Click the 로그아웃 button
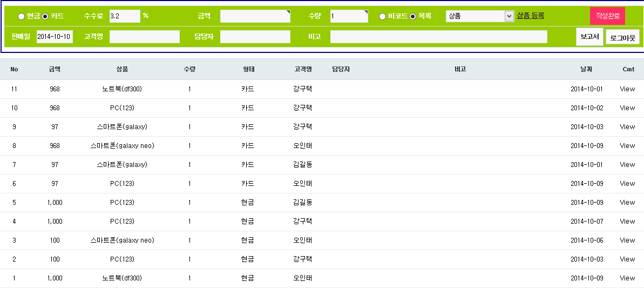Image resolution: width=644 pixels, height=288 pixels. (622, 37)
